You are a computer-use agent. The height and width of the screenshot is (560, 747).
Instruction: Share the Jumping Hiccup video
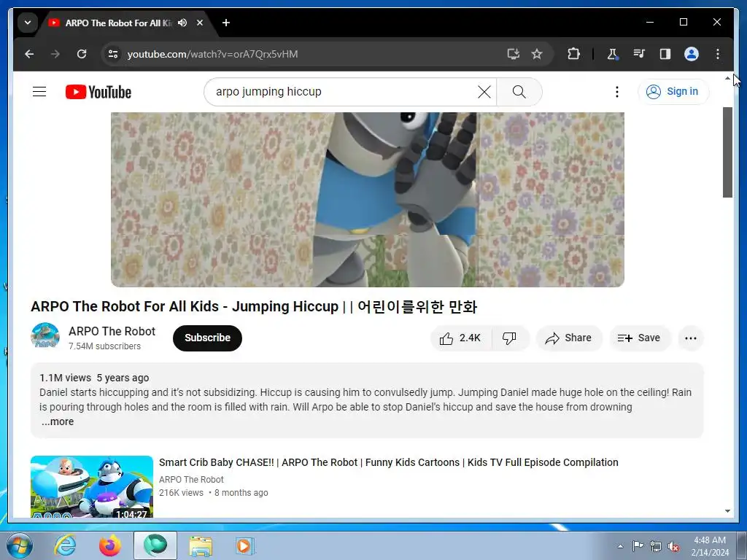pos(569,338)
